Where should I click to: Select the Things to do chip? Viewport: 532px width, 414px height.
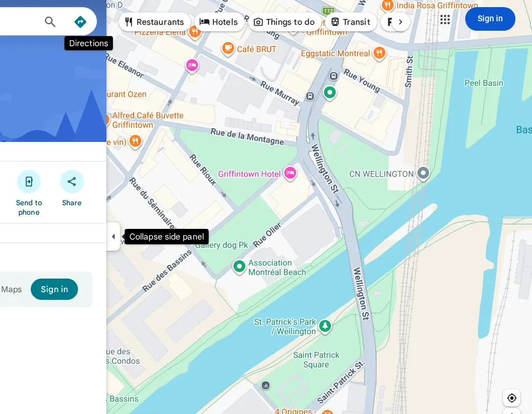tap(285, 22)
